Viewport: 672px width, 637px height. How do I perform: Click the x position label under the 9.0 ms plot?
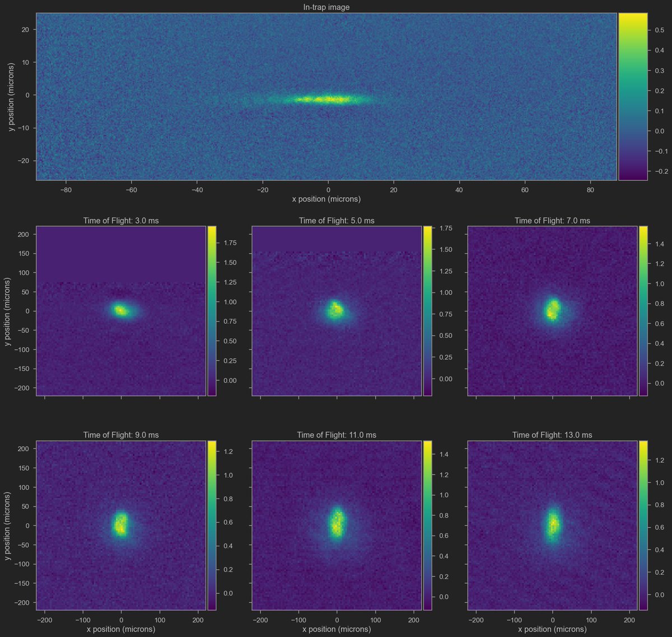pos(121,629)
